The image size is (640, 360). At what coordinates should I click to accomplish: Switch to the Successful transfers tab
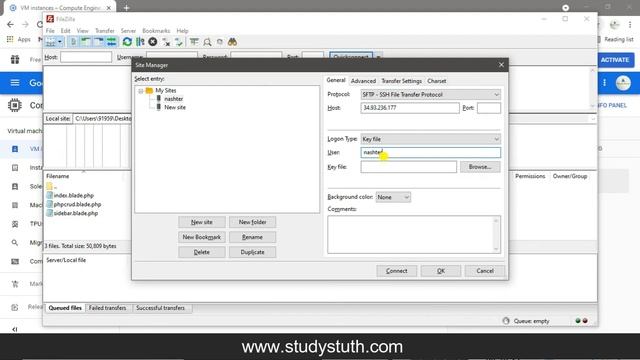160,308
